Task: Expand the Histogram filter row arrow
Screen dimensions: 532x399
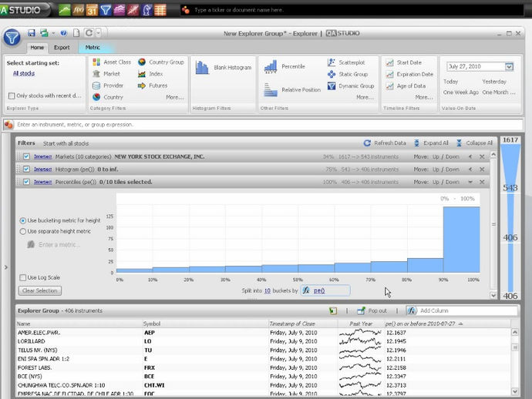Action: (x=470, y=169)
